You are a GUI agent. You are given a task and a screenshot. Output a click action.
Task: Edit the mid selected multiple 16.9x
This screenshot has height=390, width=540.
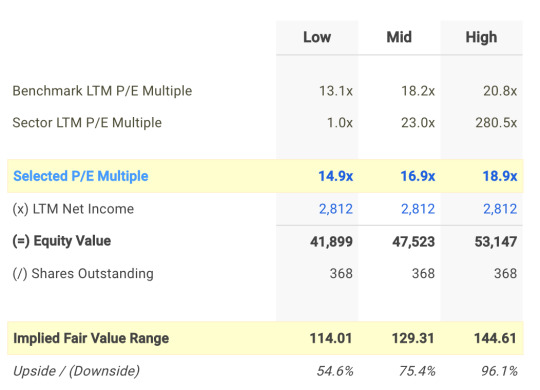coord(417,176)
